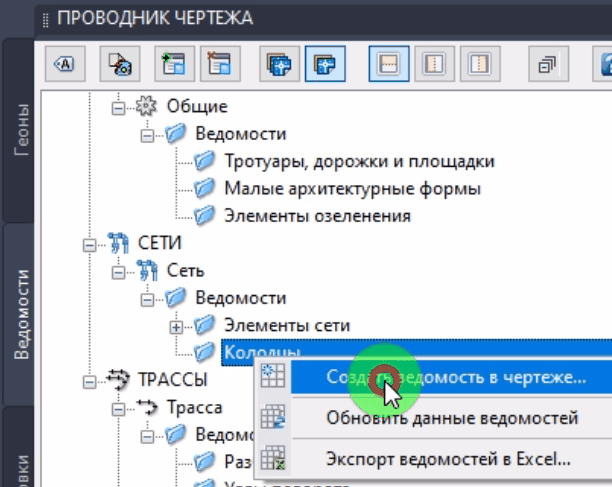Click the ПРОВОДНИК ЧЕРТЕЖА panel grip handle

(x=46, y=20)
